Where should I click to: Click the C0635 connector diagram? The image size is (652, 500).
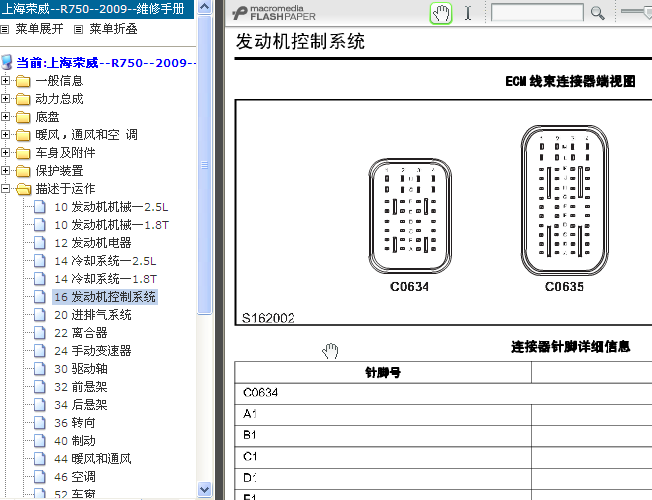click(x=565, y=200)
